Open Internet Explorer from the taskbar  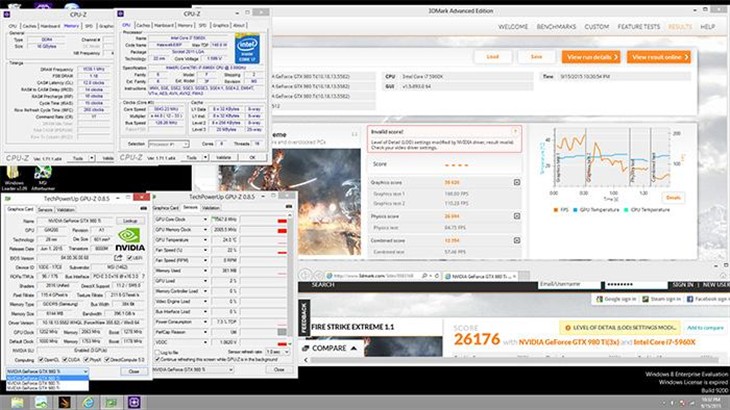[88, 402]
